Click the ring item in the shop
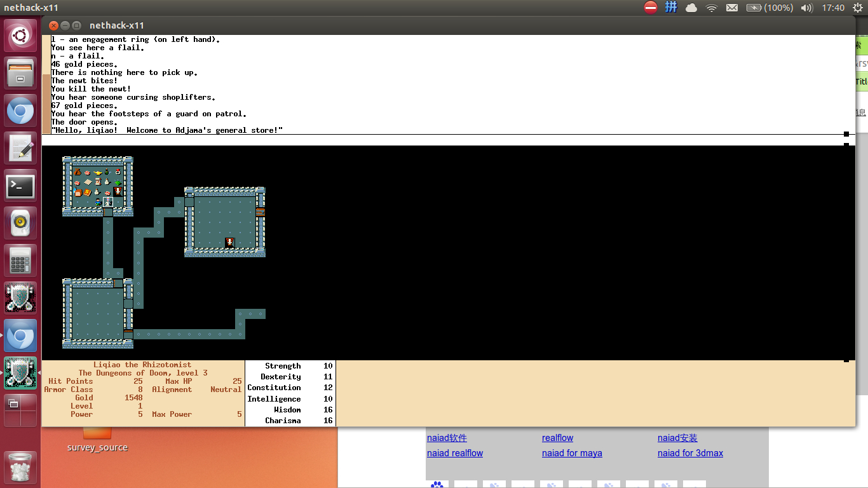 [x=118, y=172]
